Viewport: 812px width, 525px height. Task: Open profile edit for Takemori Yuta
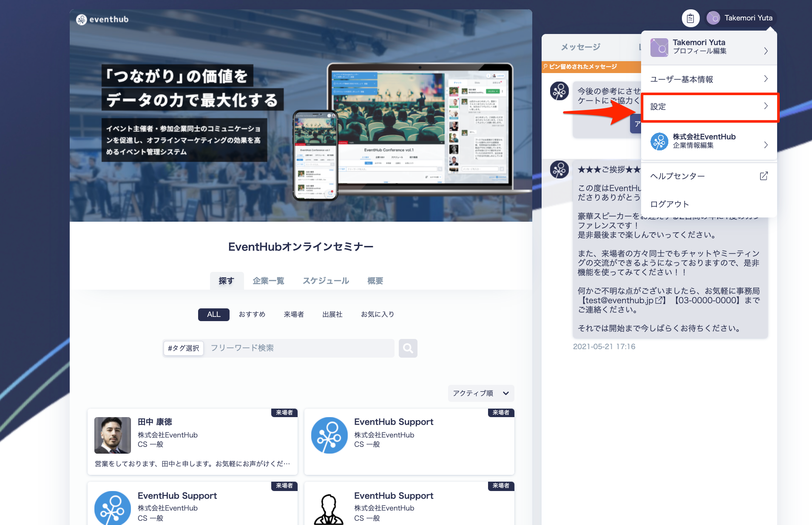[x=709, y=47]
